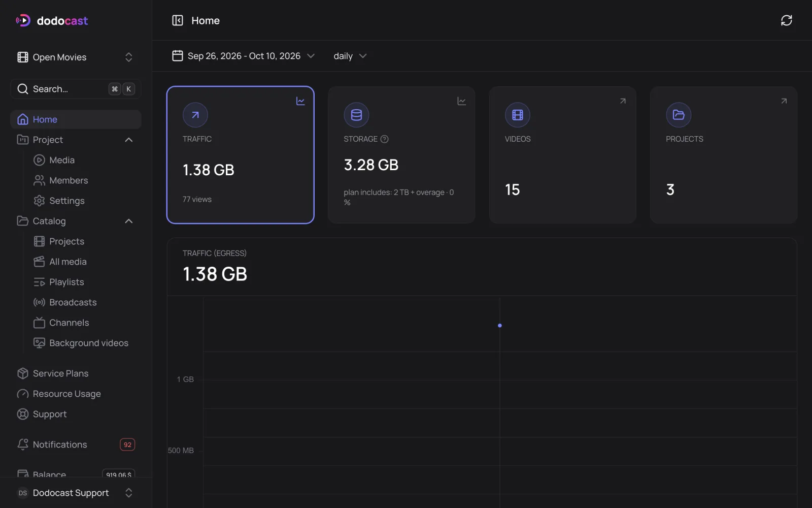Click the Videos film circle icon
This screenshot has height=508, width=812.
point(518,115)
